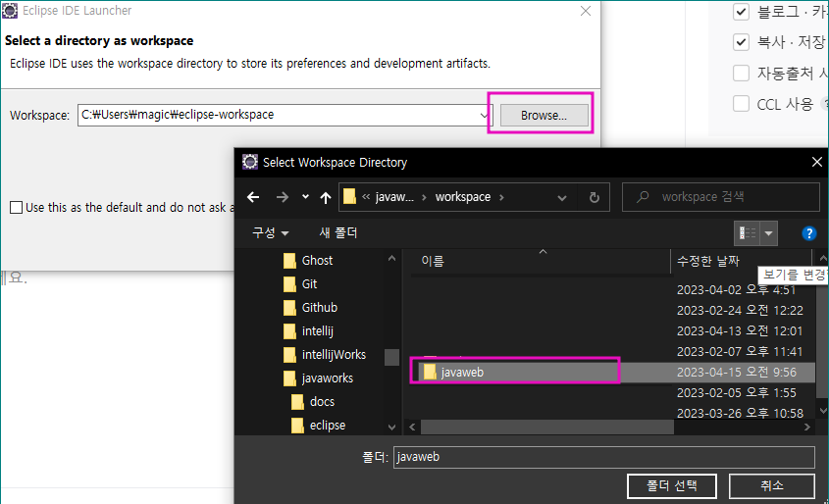
Task: Click the folder tree scroll up arrow
Action: coord(391,258)
